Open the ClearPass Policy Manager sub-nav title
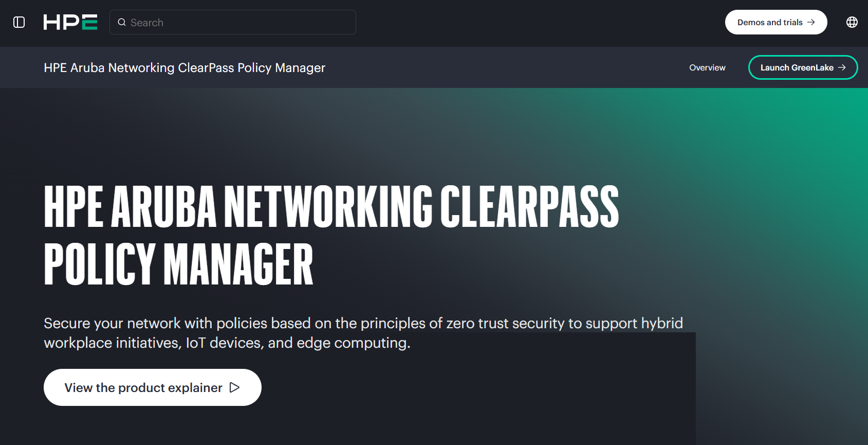This screenshot has height=445, width=868. 184,68
